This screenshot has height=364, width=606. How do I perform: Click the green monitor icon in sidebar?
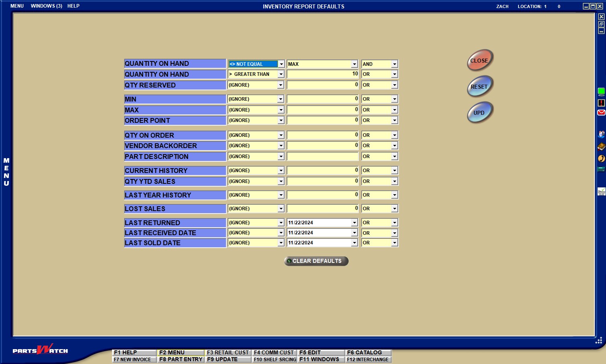[601, 92]
